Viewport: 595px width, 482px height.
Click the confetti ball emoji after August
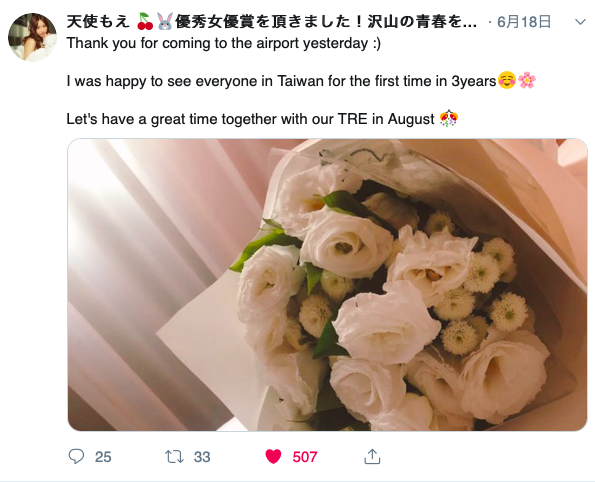pos(449,118)
